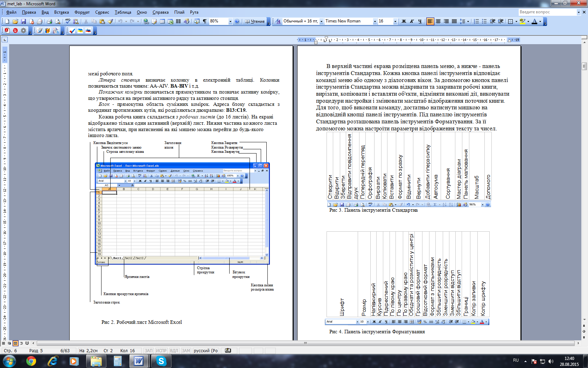Open the Формат menu

click(82, 12)
